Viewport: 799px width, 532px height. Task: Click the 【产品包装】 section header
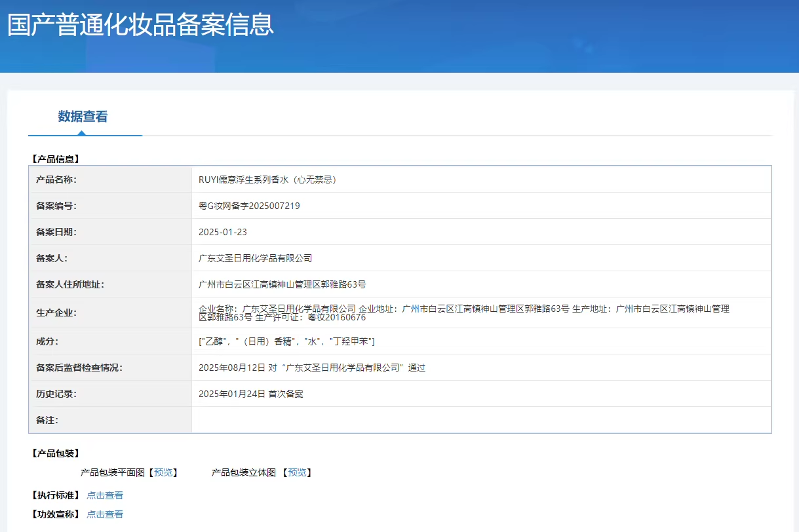coord(55,453)
